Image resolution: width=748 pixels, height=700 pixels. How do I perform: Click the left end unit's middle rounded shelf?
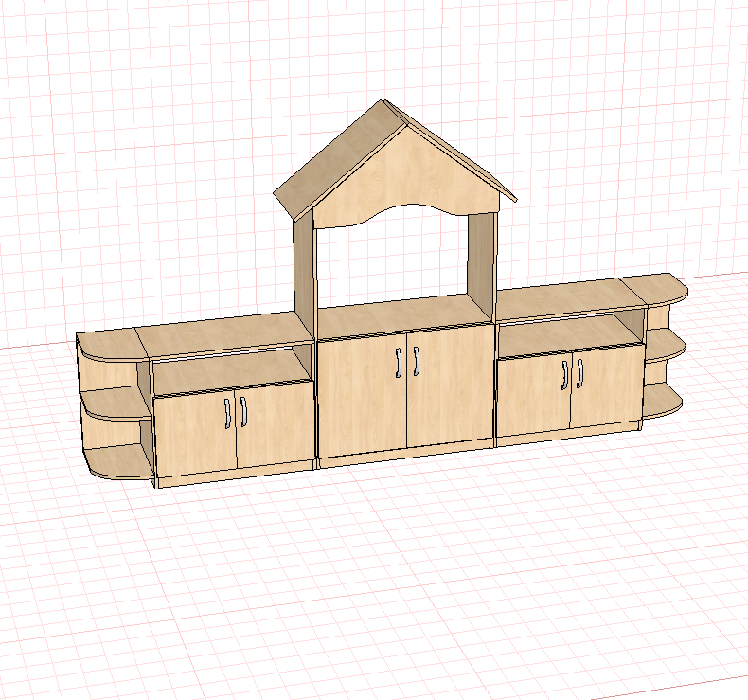coord(116,404)
